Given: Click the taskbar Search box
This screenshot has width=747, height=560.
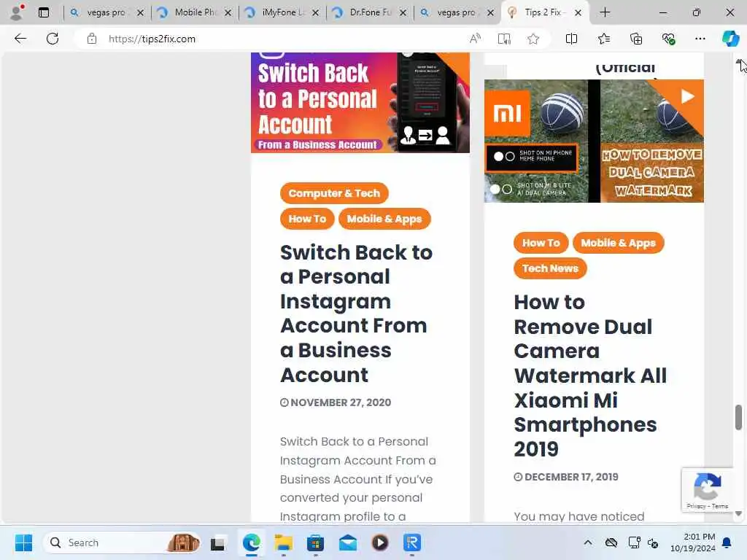Looking at the screenshot, I should click(x=122, y=542).
